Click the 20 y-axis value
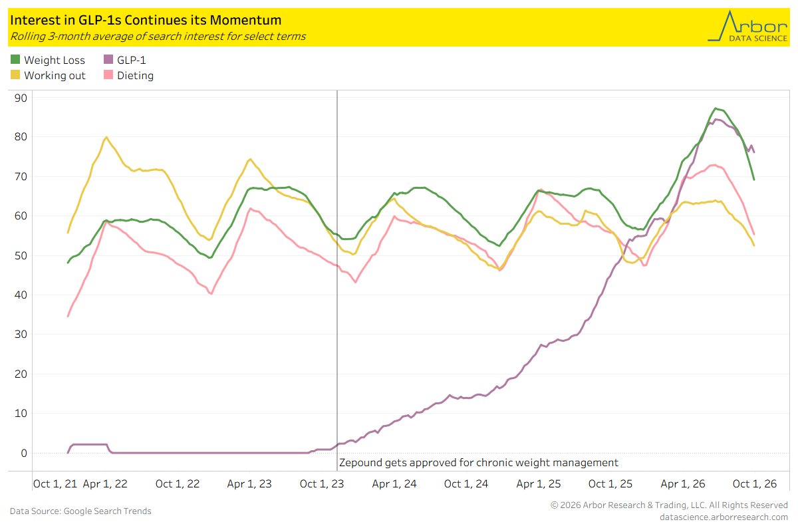This screenshot has height=532, width=798. [x=21, y=374]
